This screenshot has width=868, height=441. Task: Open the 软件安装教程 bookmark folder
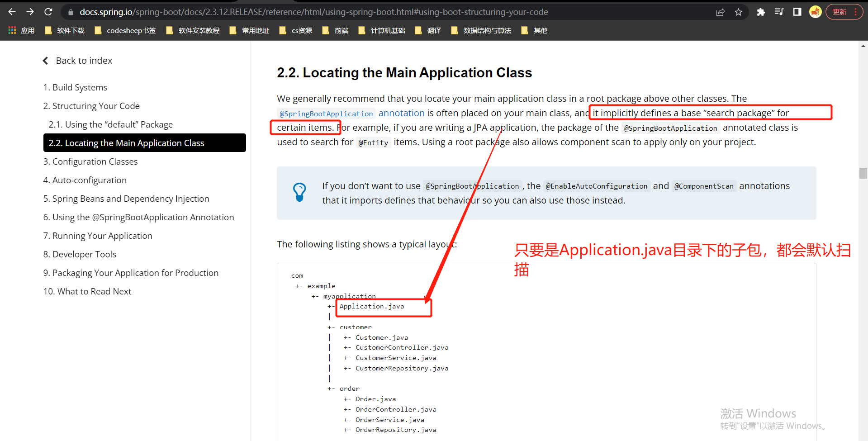(193, 30)
